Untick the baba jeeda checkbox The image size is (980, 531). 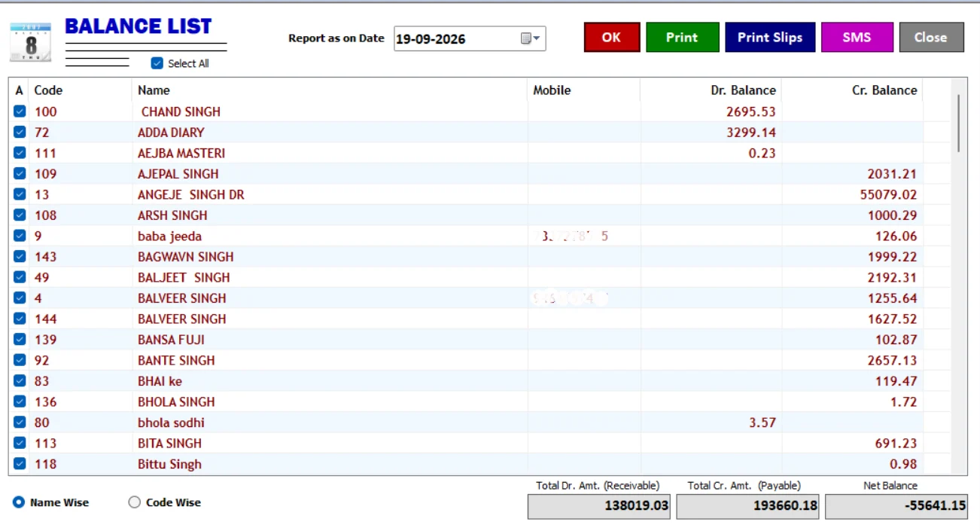pos(20,236)
